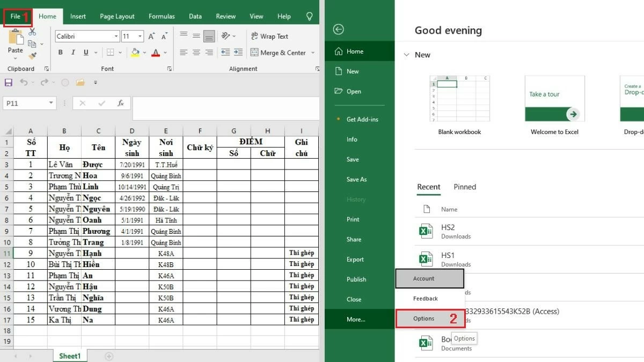Expand the border style dropdown arrow
The width and height of the screenshot is (644, 362).
[x=119, y=51]
